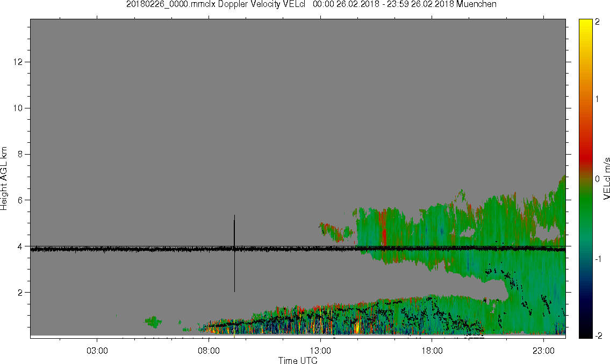The height and width of the screenshot is (364, 610).
Task: Click the '18:00' time axis label
Action: point(432,351)
